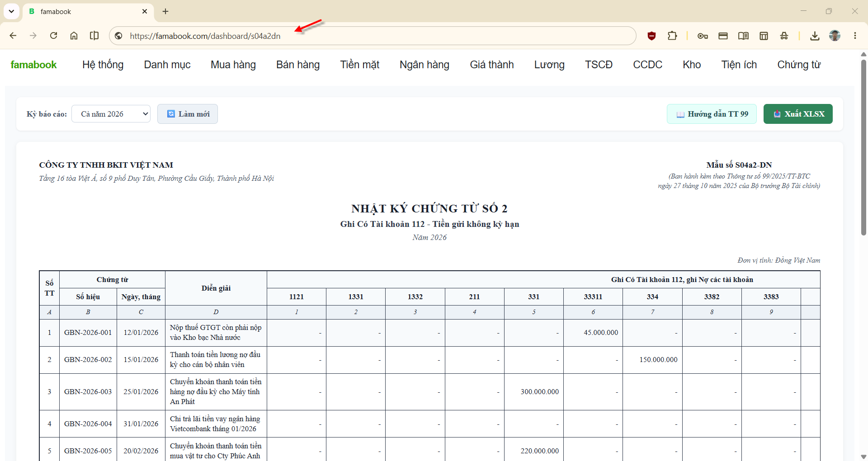Click the amount 300.000.000 cell
This screenshot has width=868, height=461.
[x=534, y=392]
